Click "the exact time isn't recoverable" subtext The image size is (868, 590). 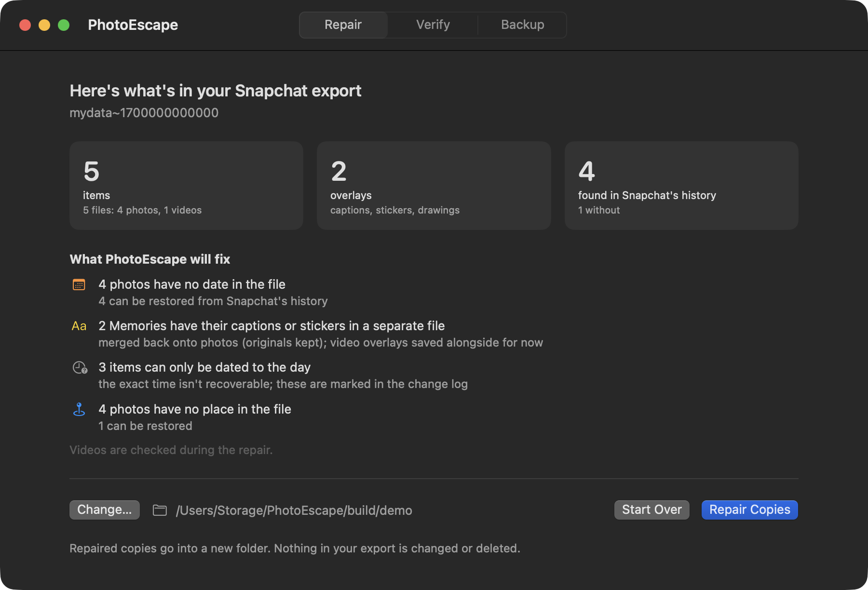[x=283, y=384]
